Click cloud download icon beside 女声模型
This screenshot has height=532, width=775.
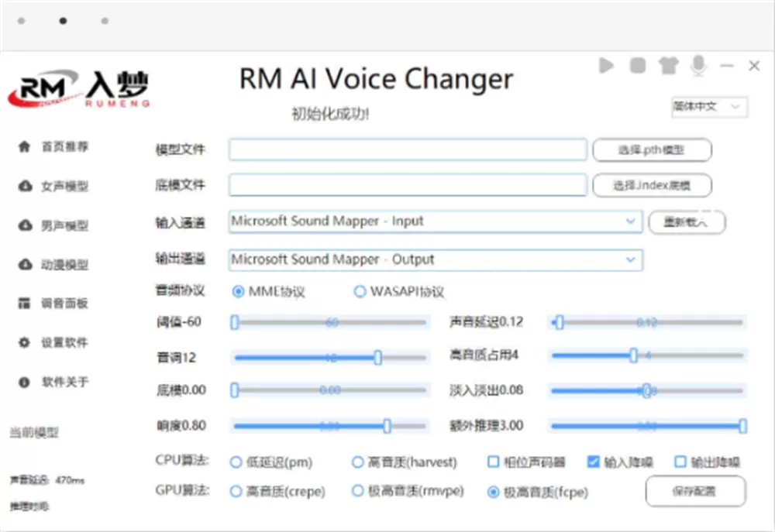point(25,186)
